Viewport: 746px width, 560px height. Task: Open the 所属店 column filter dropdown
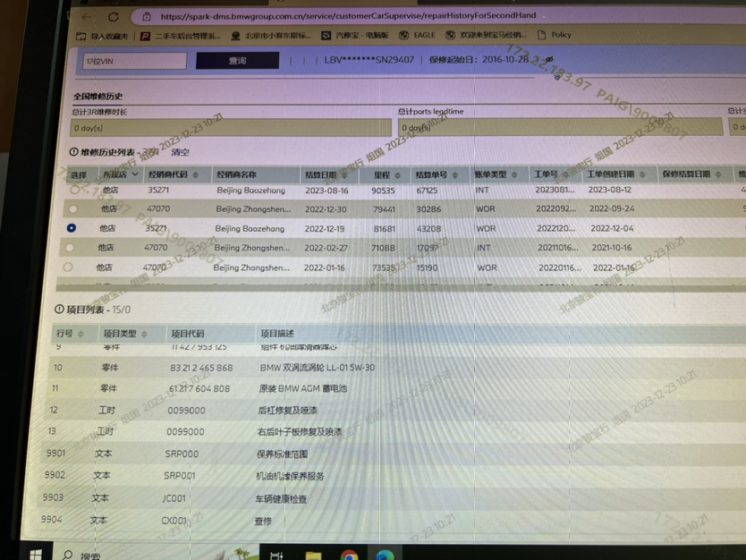[x=135, y=174]
